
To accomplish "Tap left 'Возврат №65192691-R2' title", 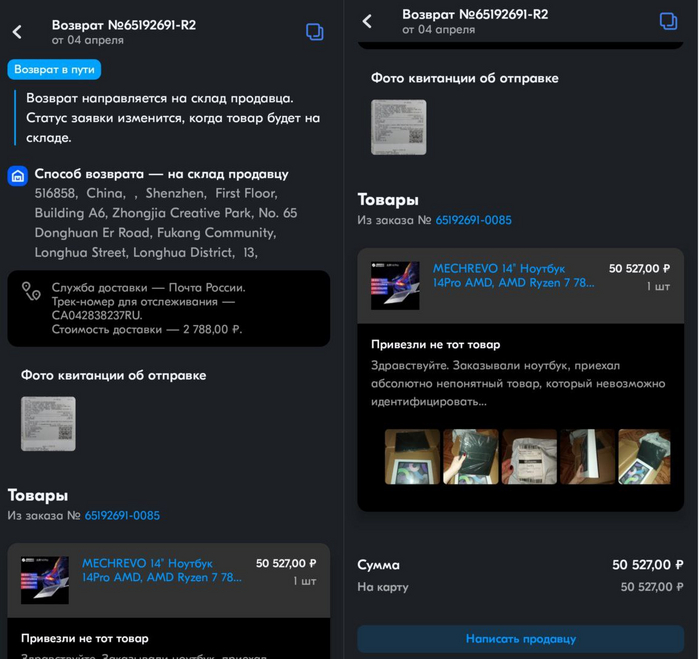I will (x=124, y=25).
